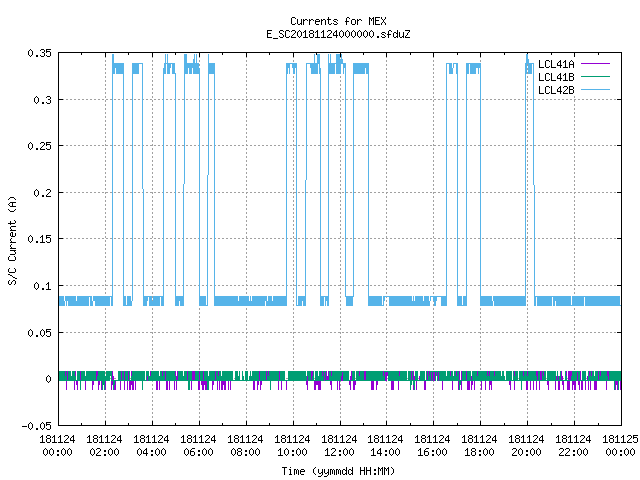Select the file name "E_SC20181124000000.sfduZ"
The image size is (640, 480).
coord(338,34)
